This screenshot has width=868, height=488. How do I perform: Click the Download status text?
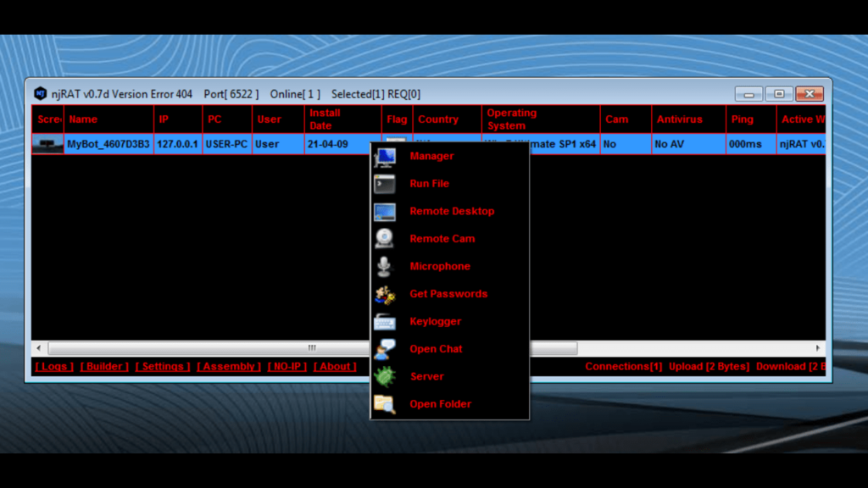[x=791, y=366]
